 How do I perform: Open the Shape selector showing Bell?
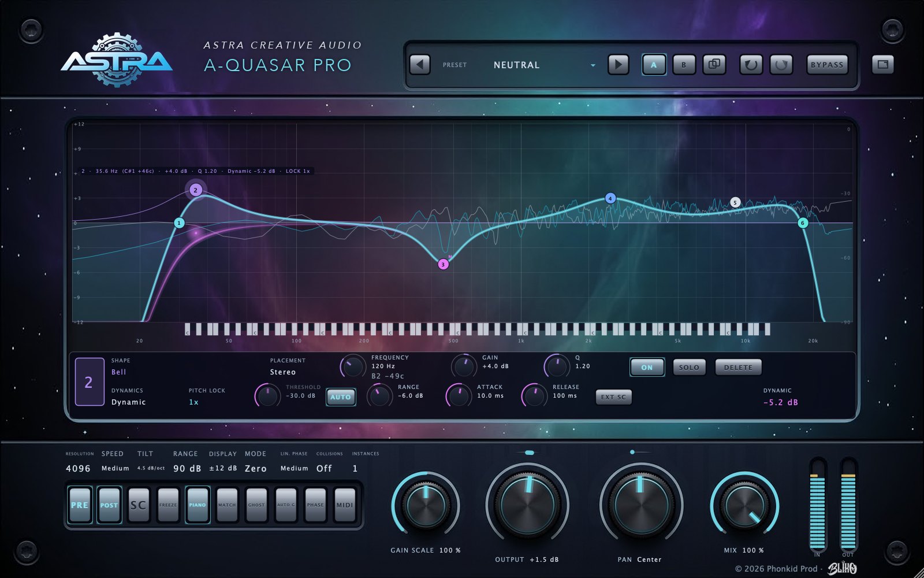click(118, 372)
